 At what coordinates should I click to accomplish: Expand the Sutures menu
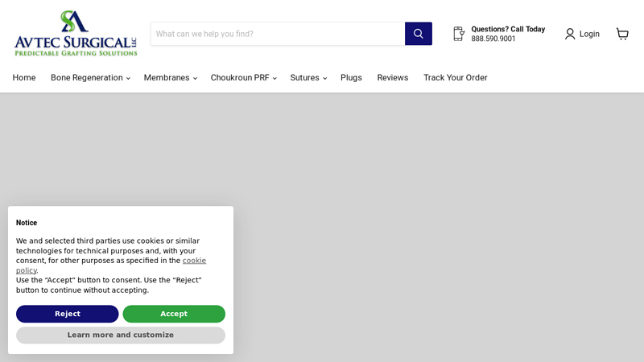308,77
